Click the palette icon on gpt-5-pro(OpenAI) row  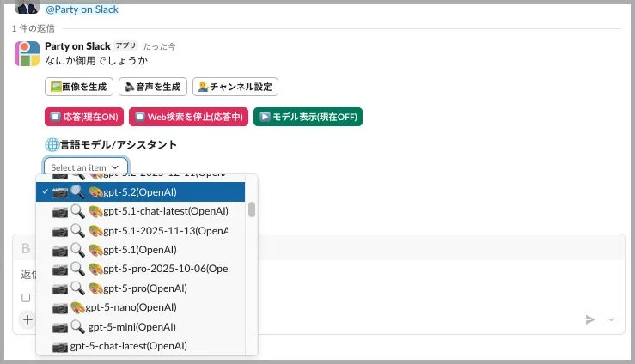95,288
